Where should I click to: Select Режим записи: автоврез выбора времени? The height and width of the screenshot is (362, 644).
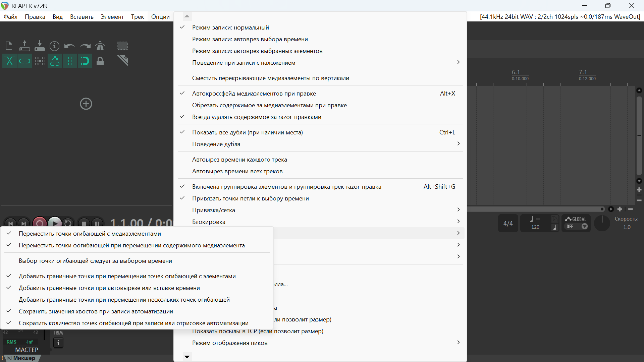[250, 39]
